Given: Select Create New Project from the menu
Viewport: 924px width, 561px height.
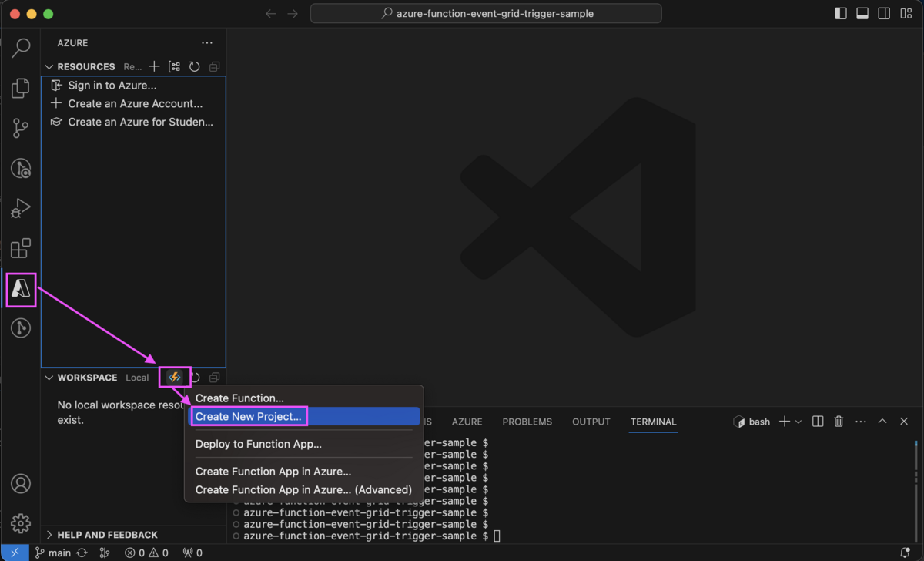Looking at the screenshot, I should 248,415.
